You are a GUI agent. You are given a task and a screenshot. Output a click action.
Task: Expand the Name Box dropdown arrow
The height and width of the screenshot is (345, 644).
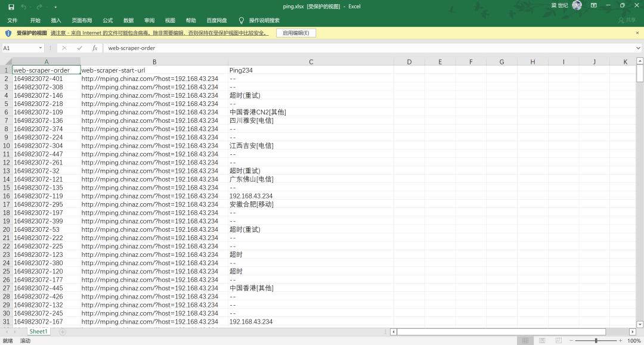[41, 48]
